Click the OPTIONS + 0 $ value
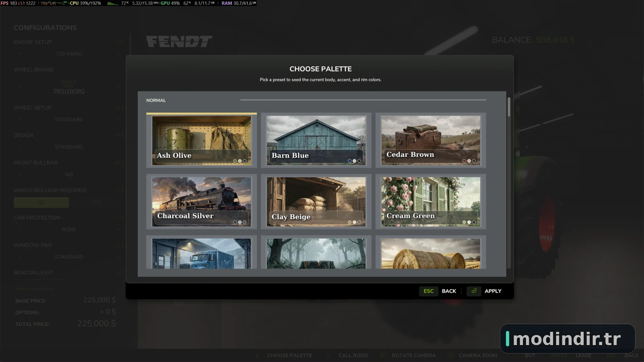This screenshot has height=362, width=644. pos(108,312)
